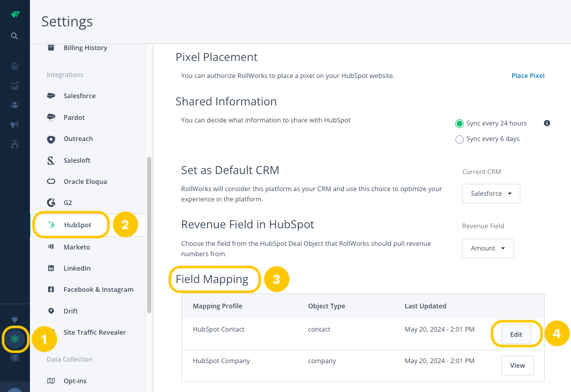The image size is (571, 392).
Task: Open Oracle Eloqua integration settings
Action: [85, 181]
